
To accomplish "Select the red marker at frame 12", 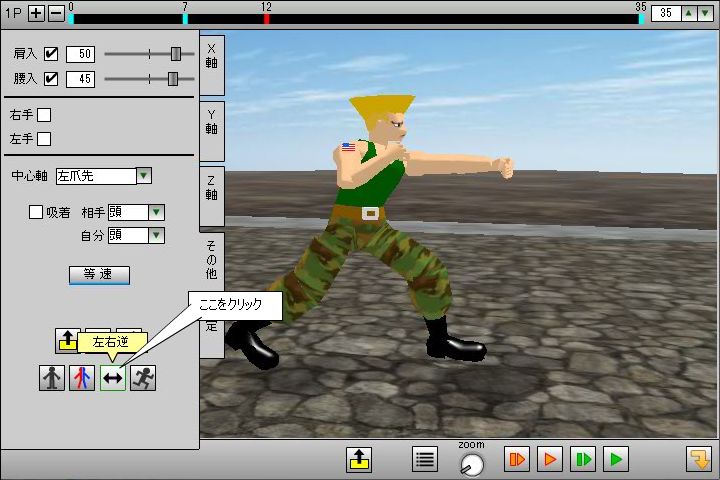I will click(266, 18).
